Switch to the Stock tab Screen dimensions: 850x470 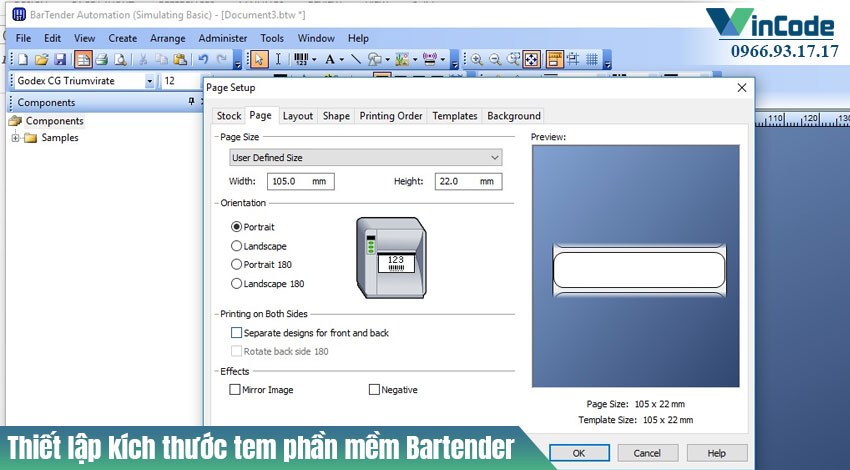229,116
